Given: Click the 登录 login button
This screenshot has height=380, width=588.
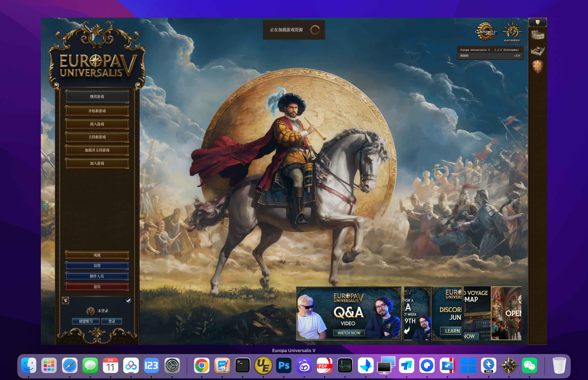Looking at the screenshot, I should click(x=112, y=321).
